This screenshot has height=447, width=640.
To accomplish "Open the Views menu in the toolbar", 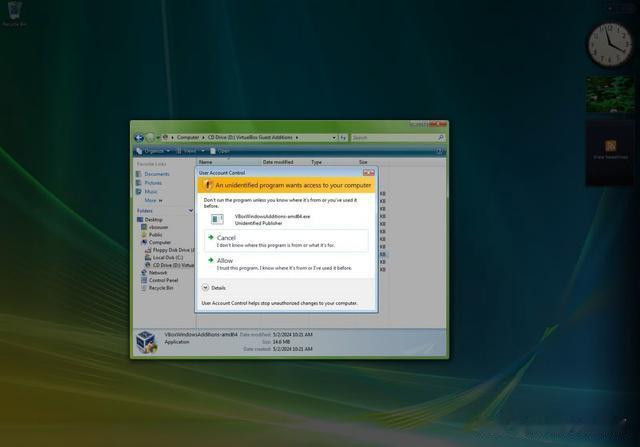I will tap(187, 151).
